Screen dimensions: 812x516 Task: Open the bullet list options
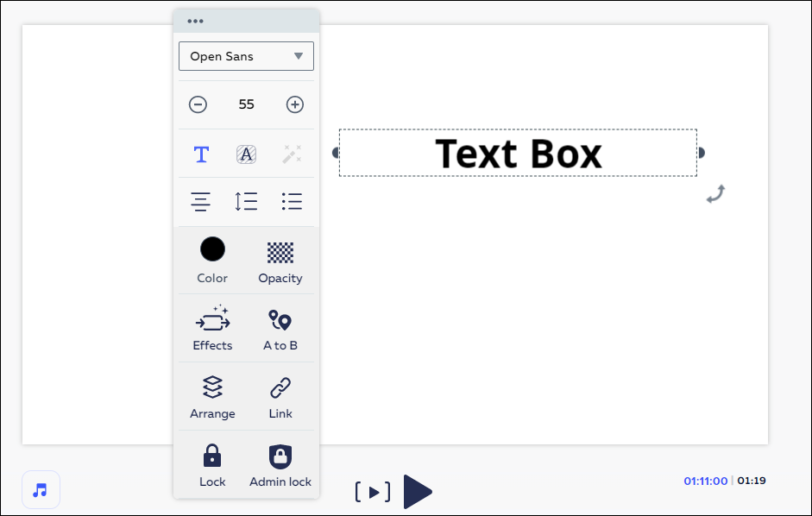293,202
